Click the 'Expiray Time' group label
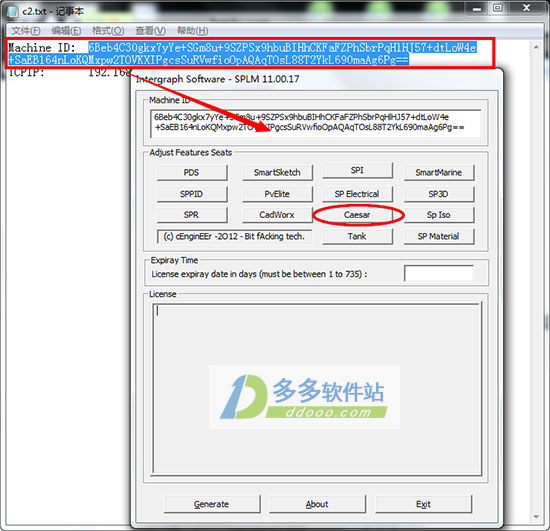The height and width of the screenshot is (531, 550). (x=174, y=260)
